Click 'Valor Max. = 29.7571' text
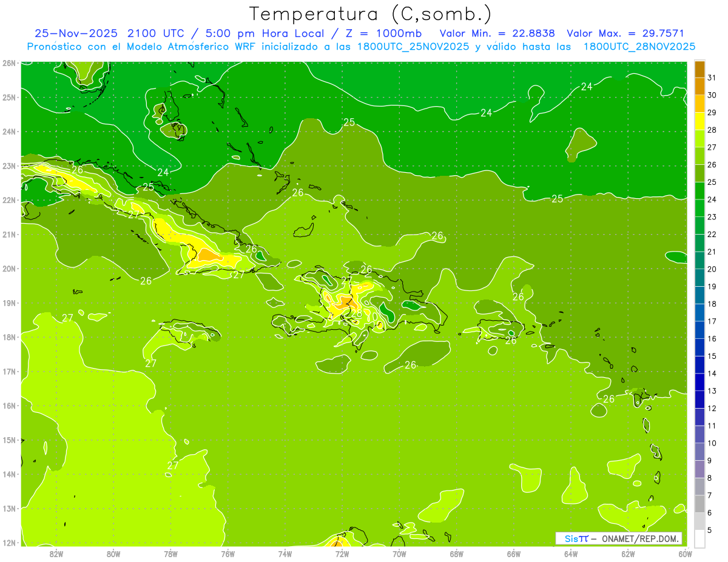 tap(625, 33)
